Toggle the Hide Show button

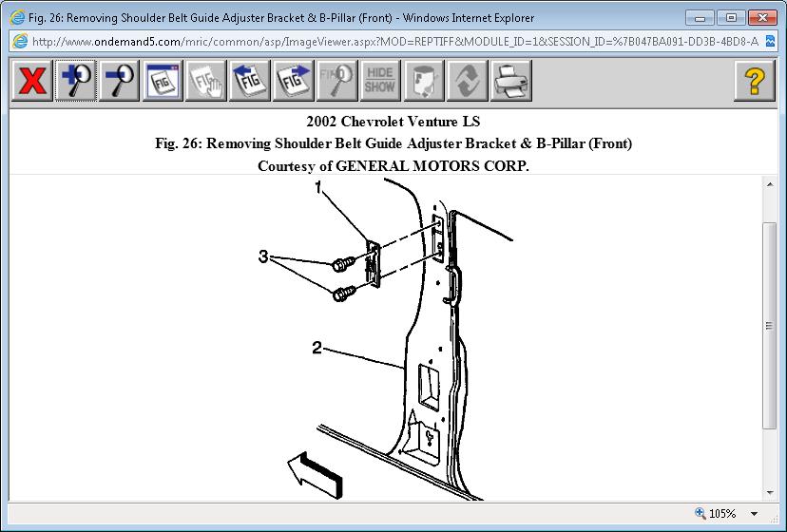click(380, 81)
